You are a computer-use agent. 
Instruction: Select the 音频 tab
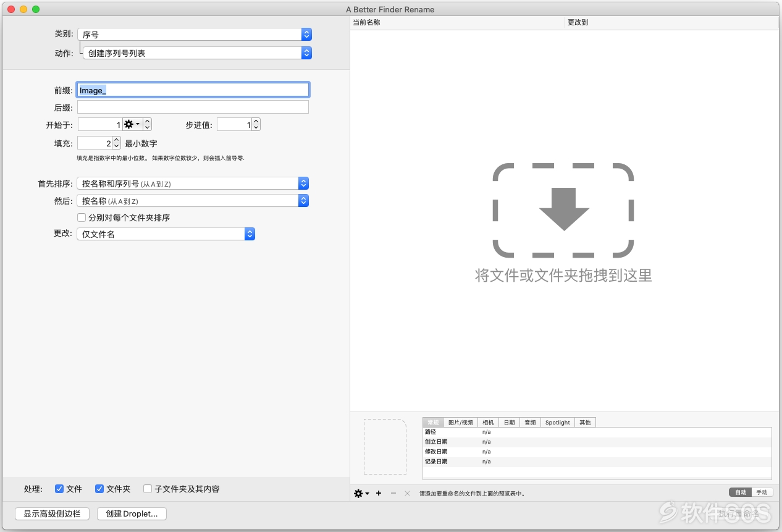coord(530,423)
